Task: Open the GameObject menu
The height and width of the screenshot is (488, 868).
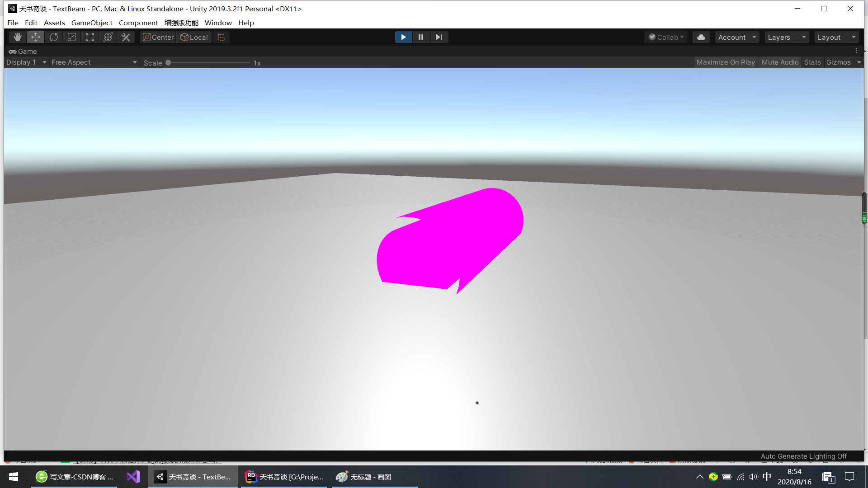Action: (x=92, y=23)
